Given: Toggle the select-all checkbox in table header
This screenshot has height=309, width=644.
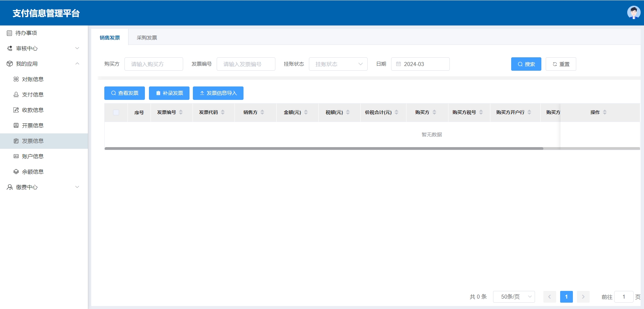Looking at the screenshot, I should 116,113.
